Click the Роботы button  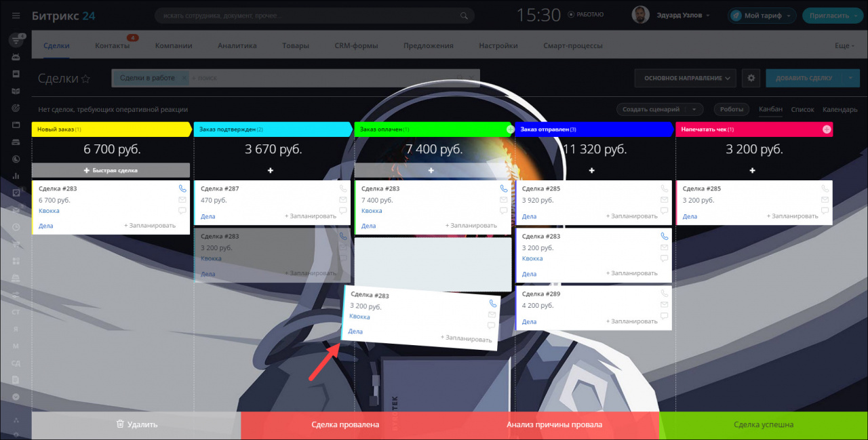coord(732,109)
